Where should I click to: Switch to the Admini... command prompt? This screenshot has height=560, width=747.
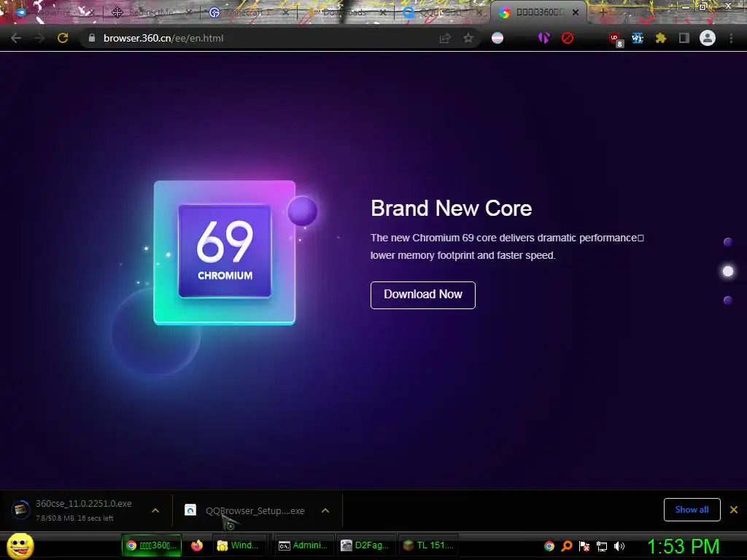point(303,545)
